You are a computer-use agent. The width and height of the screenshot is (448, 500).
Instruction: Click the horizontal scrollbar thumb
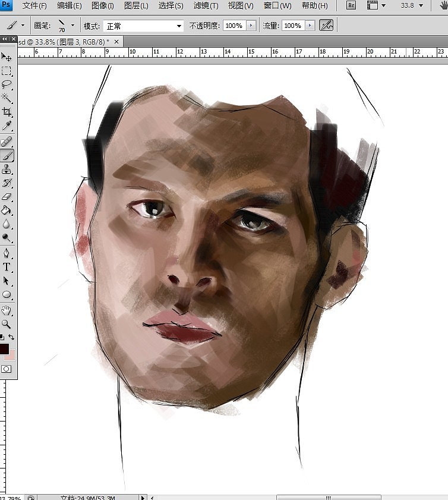pos(329,498)
